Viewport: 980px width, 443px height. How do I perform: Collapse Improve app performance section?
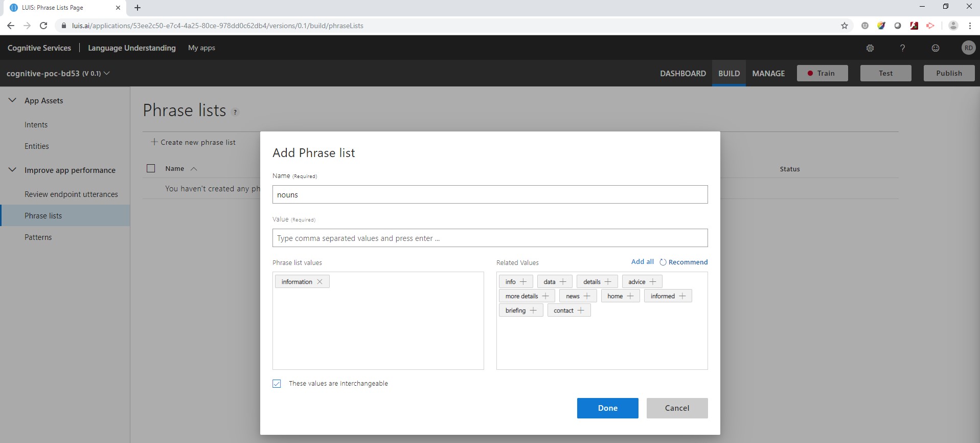click(x=12, y=170)
